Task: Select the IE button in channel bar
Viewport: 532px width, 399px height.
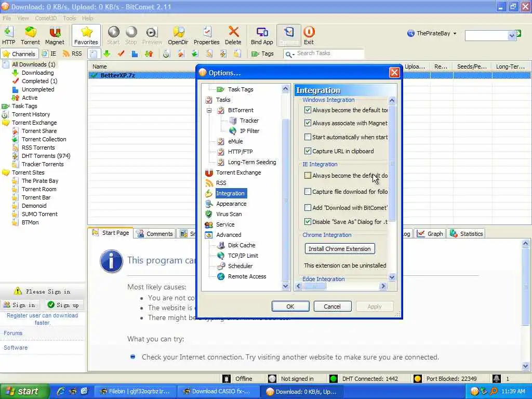Action: tap(49, 54)
